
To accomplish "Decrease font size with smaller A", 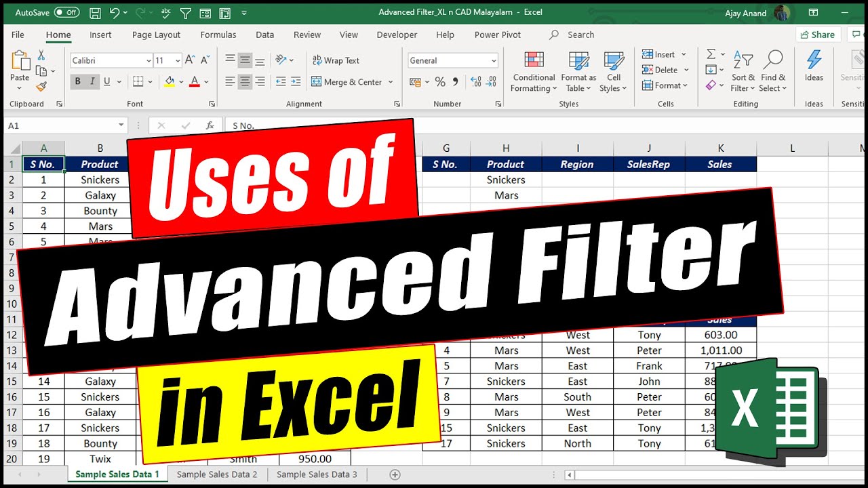I will coord(204,60).
